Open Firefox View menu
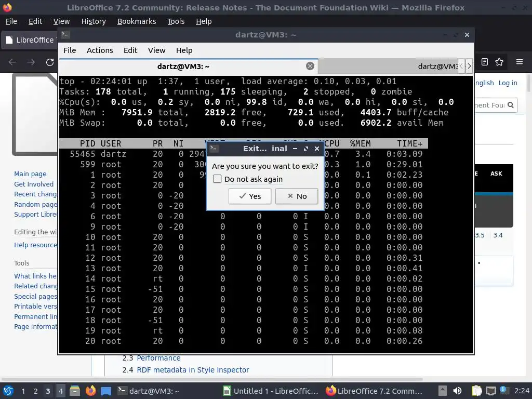The height and width of the screenshot is (399, 532). tap(61, 21)
